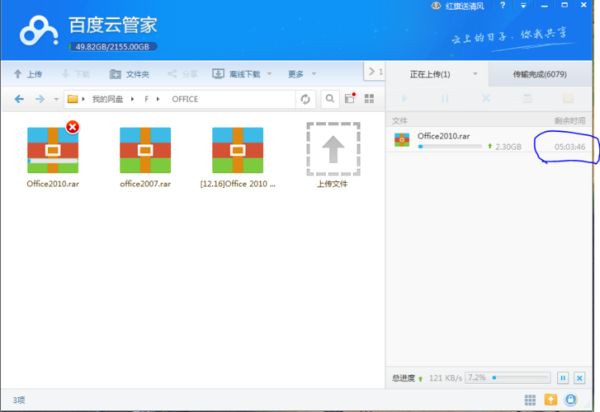Select the office2007.rar file
Screen dimensions: 600x412
click(145, 150)
